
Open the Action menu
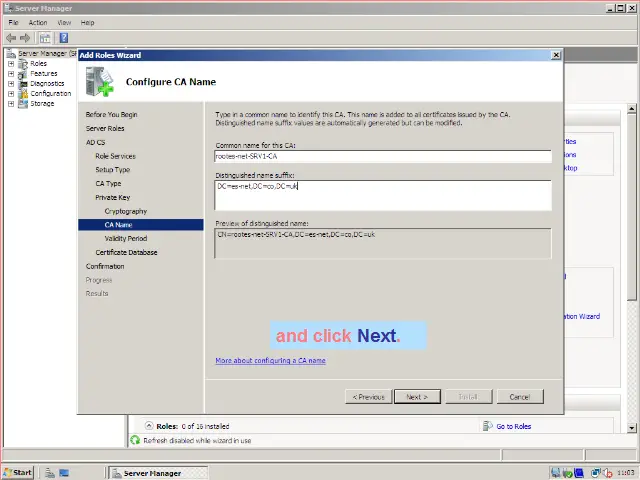38,23
